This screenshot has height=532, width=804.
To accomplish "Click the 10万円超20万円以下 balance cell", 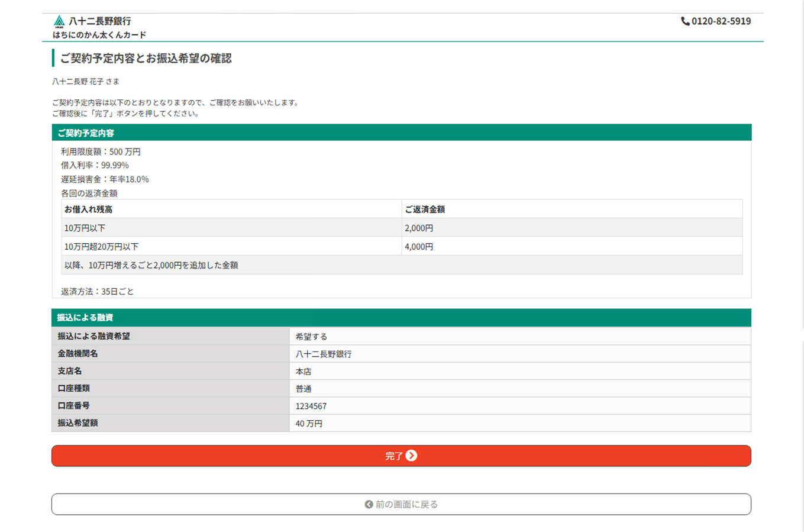I will 101,247.
